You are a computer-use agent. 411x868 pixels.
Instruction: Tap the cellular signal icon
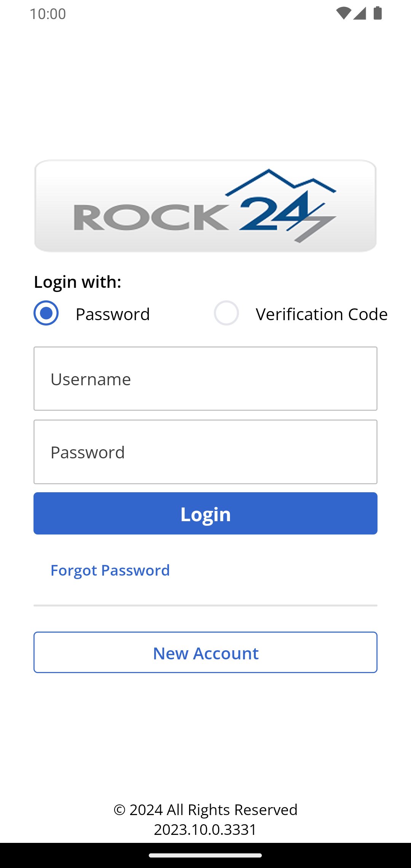pos(360,13)
